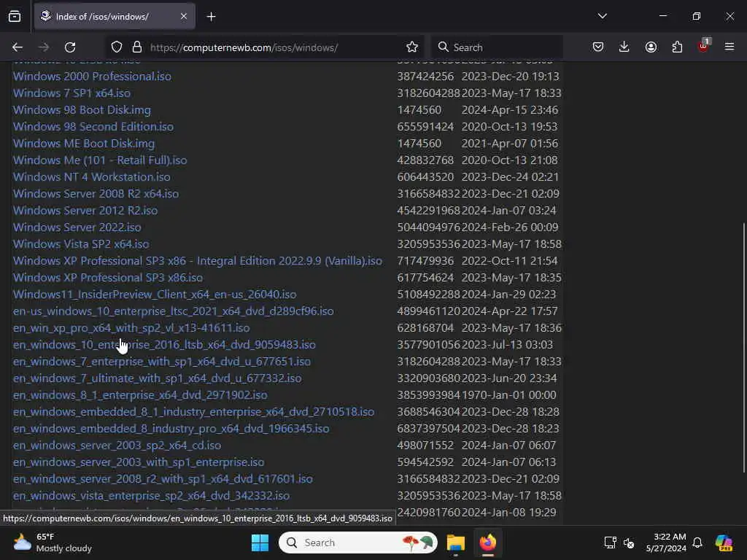Open Windows Server 2022.iso link
Image resolution: width=747 pixels, height=560 pixels.
coord(77,227)
